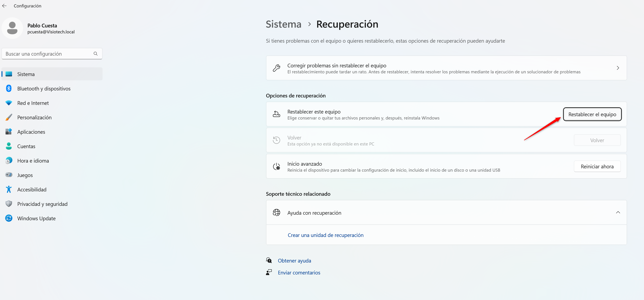This screenshot has width=644, height=300.
Task: Click the Obtener ayuda headset icon
Action: 269,260
